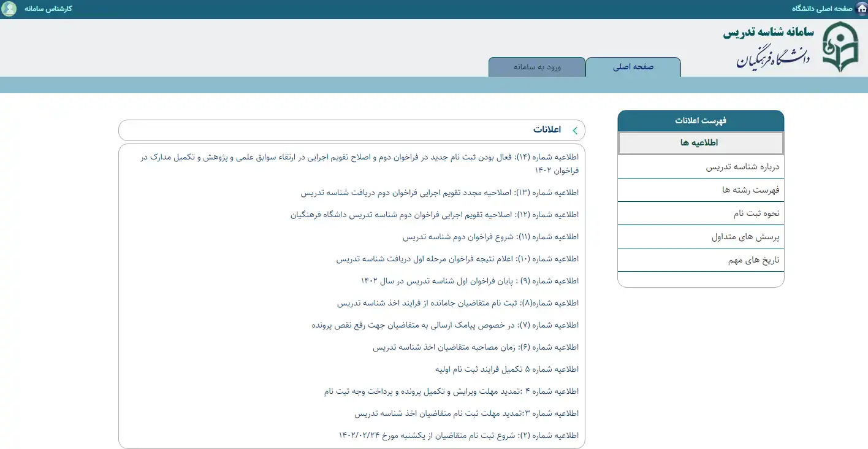Open 'تاریخ های مهم' sidebar item
Viewport: 868px width, 449px height.
coord(701,260)
